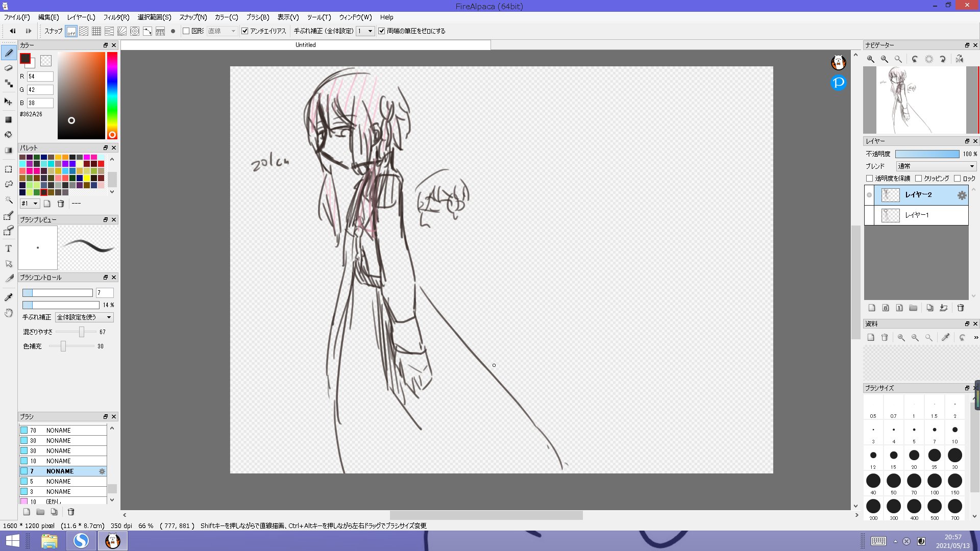
Task: Open the フィルタ(R) menu
Action: coord(116,17)
